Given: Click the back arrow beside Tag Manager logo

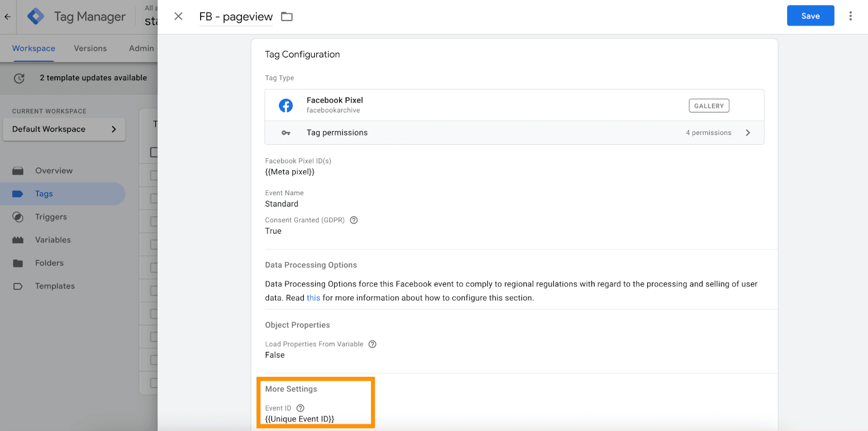Looking at the screenshot, I should [x=8, y=17].
